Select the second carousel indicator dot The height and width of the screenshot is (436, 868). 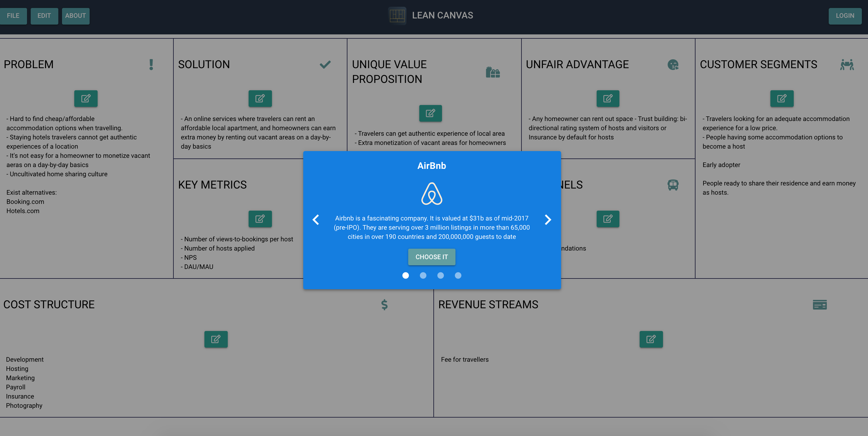click(423, 275)
